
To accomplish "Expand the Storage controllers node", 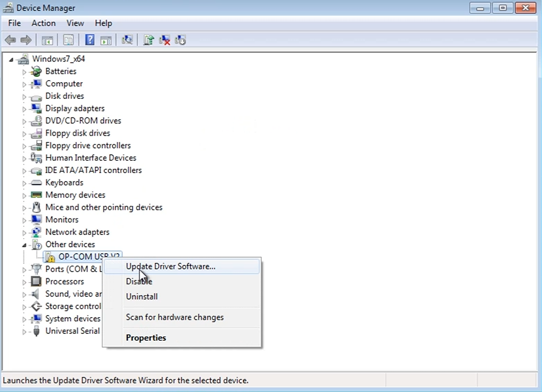I will click(x=24, y=307).
